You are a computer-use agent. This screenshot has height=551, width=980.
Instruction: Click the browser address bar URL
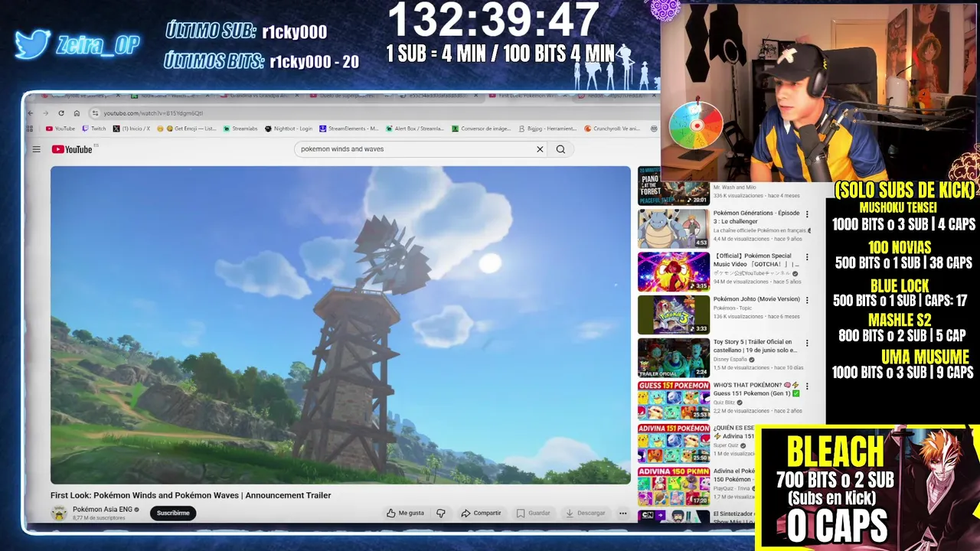pos(153,113)
